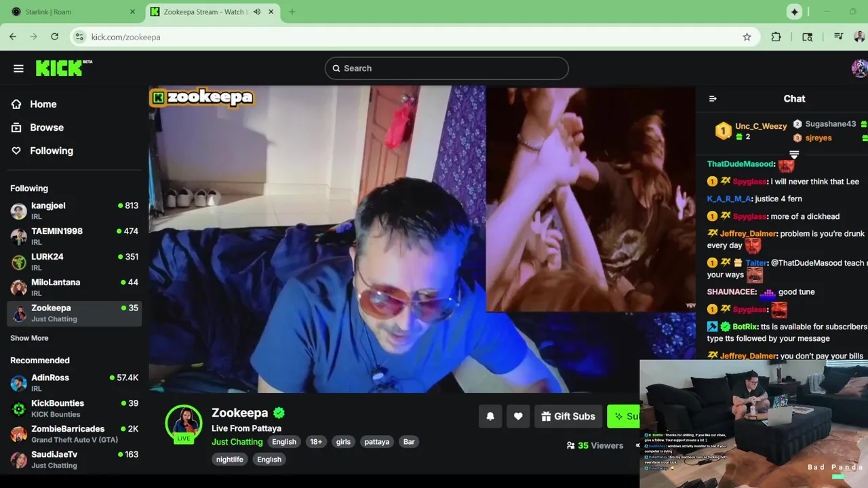The height and width of the screenshot is (488, 868).
Task: Select the Bar tag
Action: 409,442
